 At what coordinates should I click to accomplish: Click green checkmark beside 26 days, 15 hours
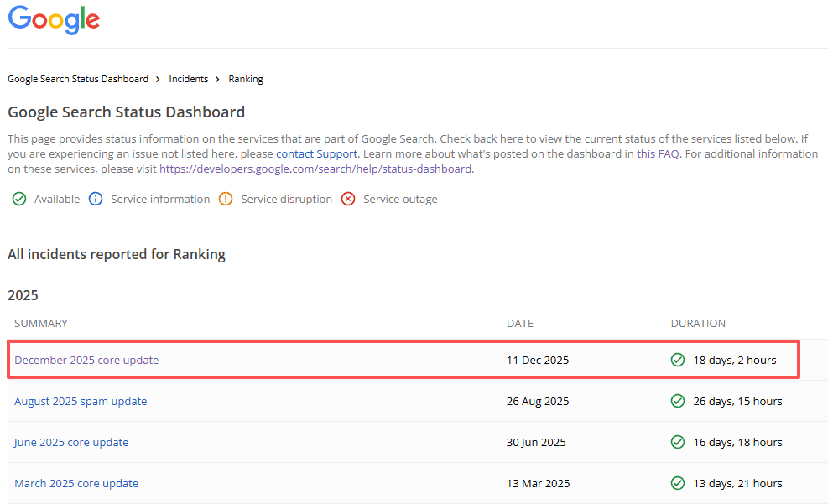[x=678, y=401]
